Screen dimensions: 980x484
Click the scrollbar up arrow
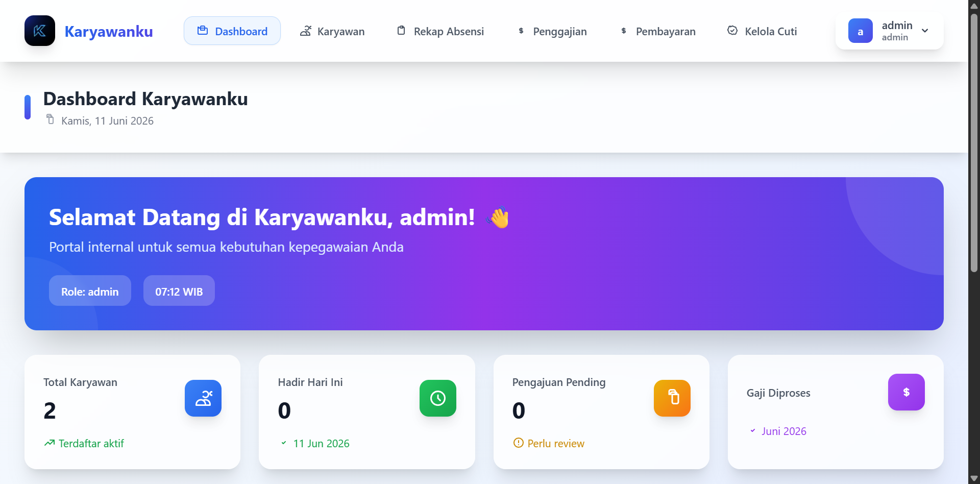(974, 6)
